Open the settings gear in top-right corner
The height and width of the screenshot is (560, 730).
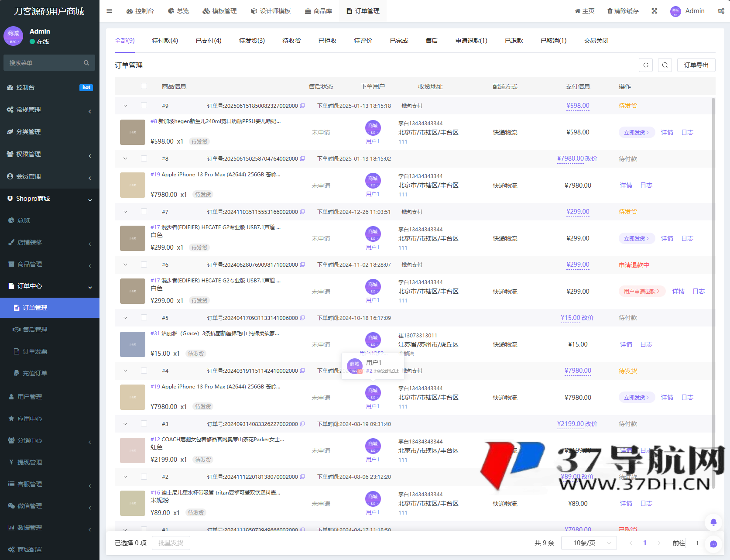pos(721,11)
